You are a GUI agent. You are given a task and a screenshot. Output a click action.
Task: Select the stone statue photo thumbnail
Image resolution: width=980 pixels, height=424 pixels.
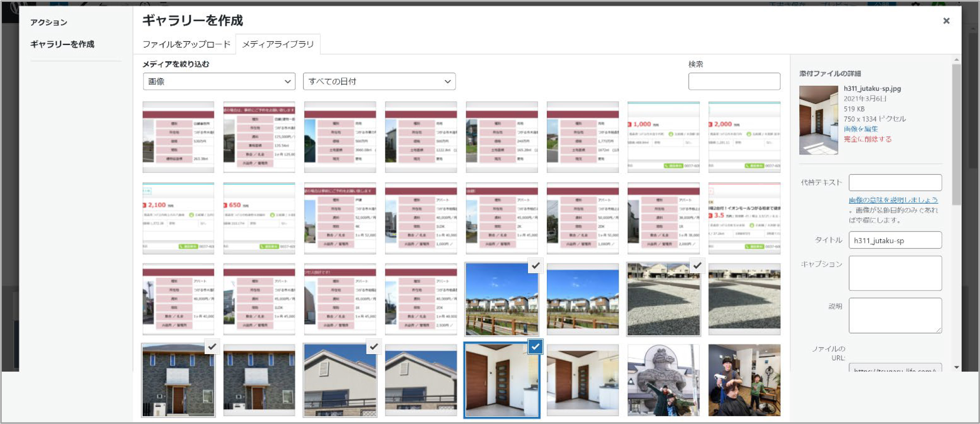click(663, 380)
